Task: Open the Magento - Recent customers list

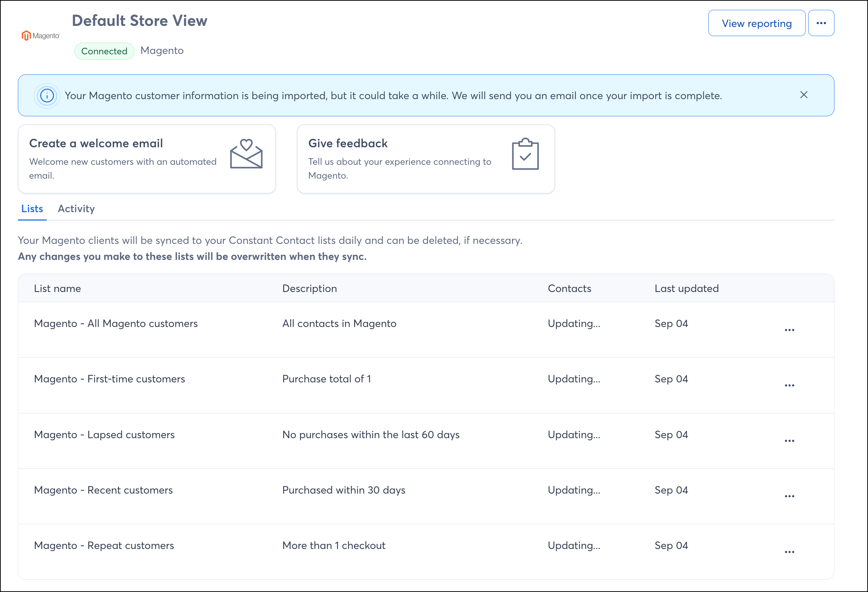Action: point(104,490)
